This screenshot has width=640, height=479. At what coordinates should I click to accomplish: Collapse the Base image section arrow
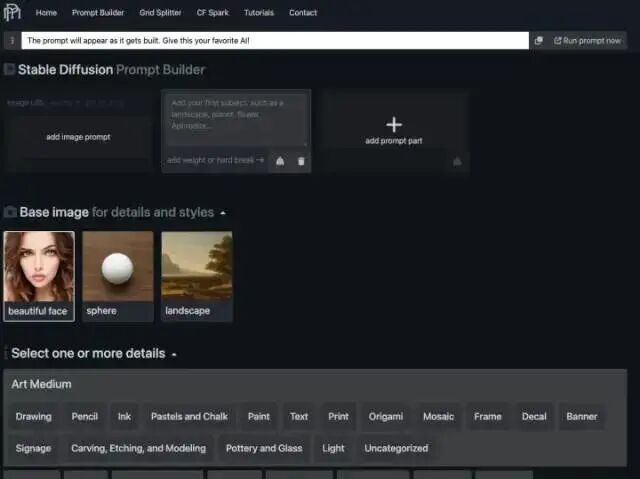pyautogui.click(x=223, y=213)
